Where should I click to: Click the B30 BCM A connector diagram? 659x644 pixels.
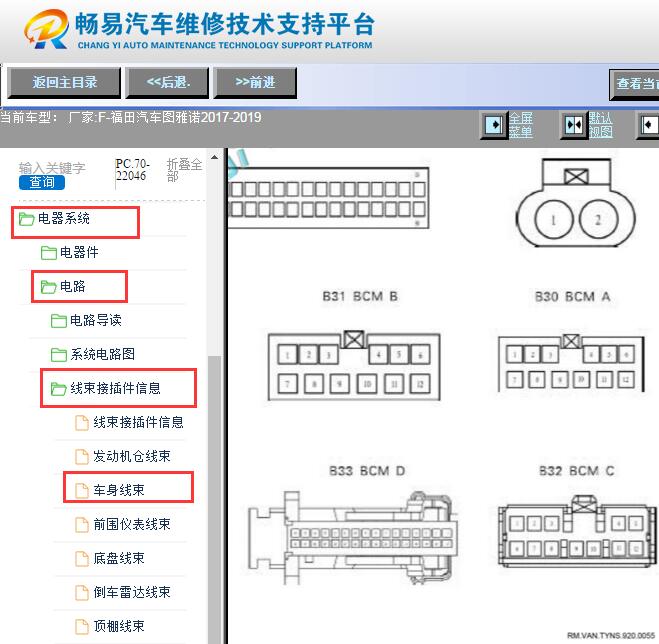pyautogui.click(x=571, y=364)
